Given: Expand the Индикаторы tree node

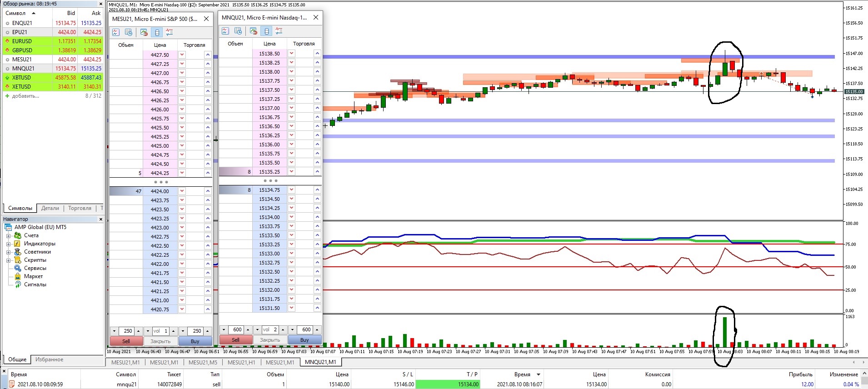Looking at the screenshot, I should coord(8,244).
